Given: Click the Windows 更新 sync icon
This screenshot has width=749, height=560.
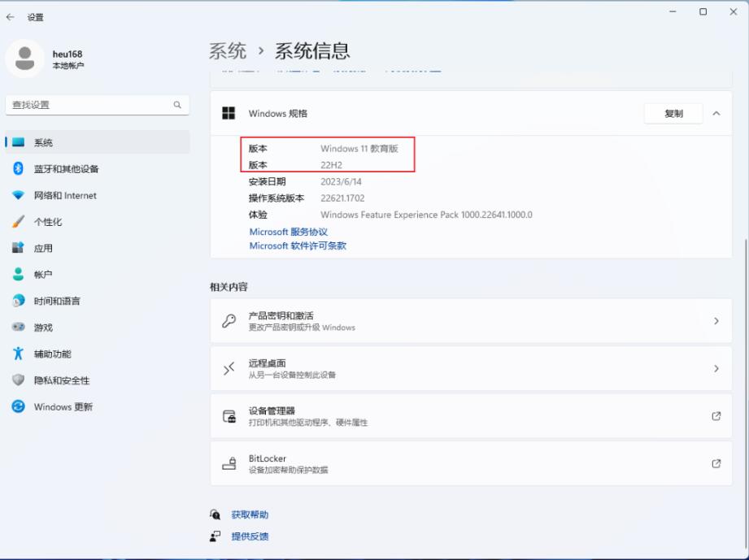Looking at the screenshot, I should tap(18, 406).
